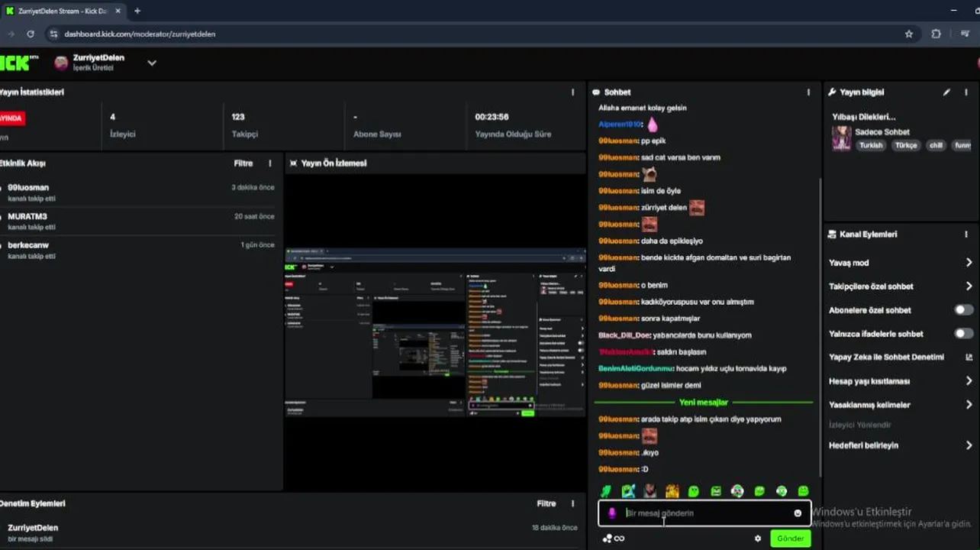Viewport: 980px width, 550px height.
Task: Click the red YAYINDA live badge
Action: tap(11, 118)
